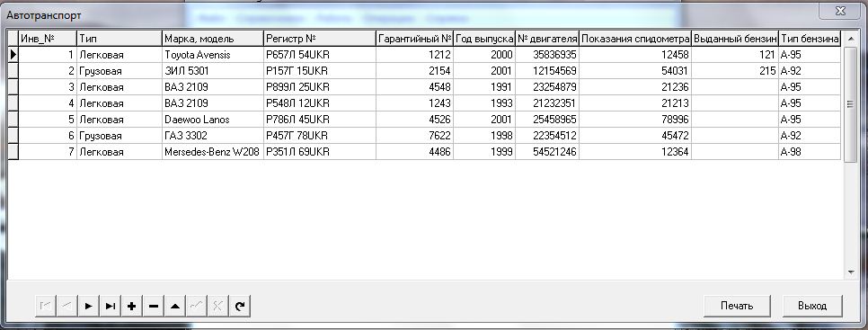Select engine number 12154569
This screenshot has width=868, height=330.
(x=547, y=71)
